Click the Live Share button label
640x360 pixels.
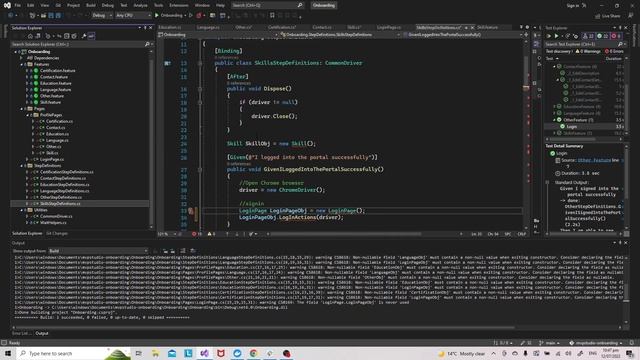click(611, 16)
